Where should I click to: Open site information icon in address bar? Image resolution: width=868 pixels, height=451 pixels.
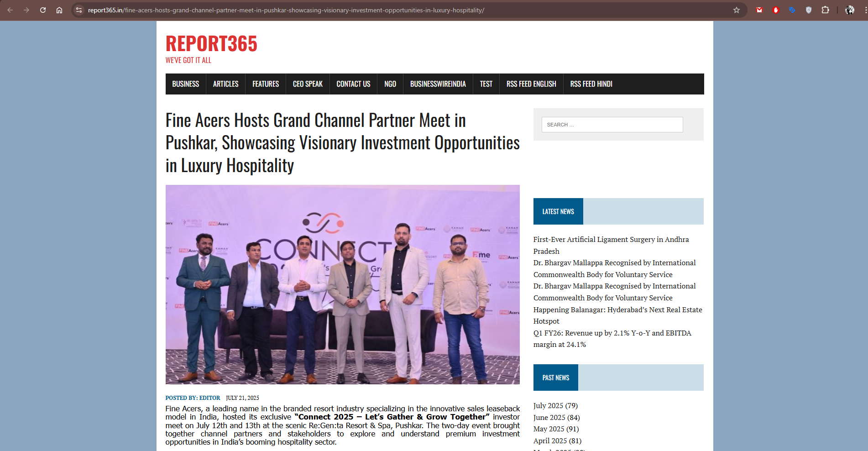[79, 10]
